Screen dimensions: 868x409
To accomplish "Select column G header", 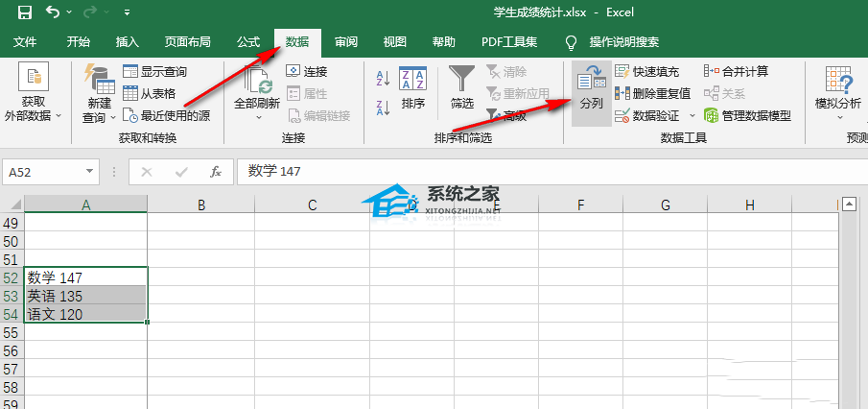I will (666, 205).
